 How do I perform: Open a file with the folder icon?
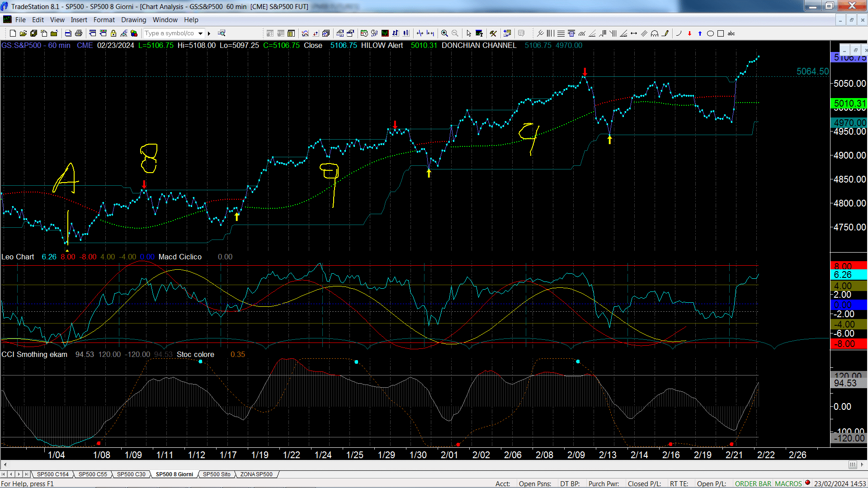tap(23, 33)
